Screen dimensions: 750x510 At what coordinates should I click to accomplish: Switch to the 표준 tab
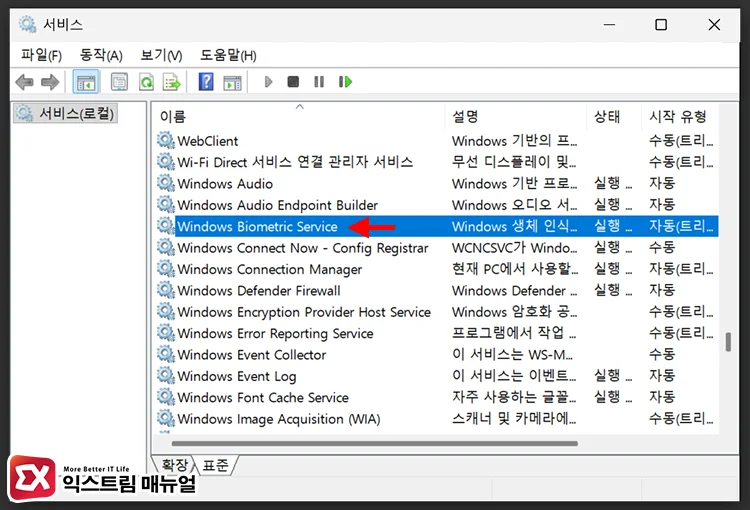point(216,465)
